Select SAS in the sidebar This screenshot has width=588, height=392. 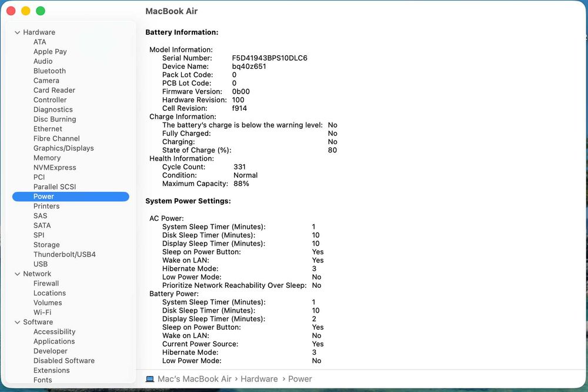(x=40, y=216)
